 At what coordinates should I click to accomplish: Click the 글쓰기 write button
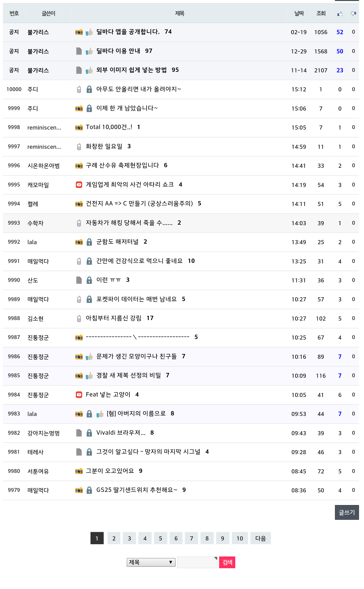click(347, 512)
